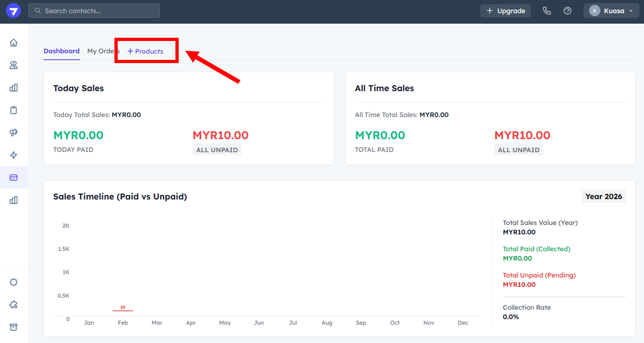Open the help question mark icon
Viewport: 644px width, 343px height.
coord(567,11)
